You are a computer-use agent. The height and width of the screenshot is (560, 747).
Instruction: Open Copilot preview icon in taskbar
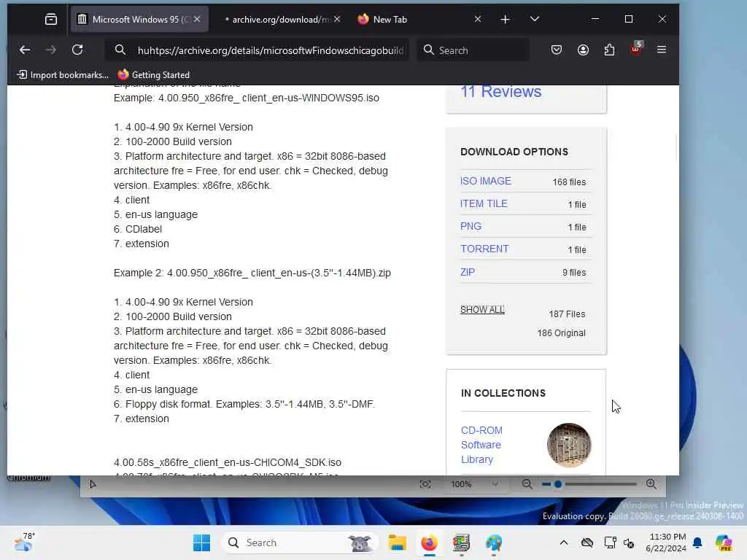[724, 542]
